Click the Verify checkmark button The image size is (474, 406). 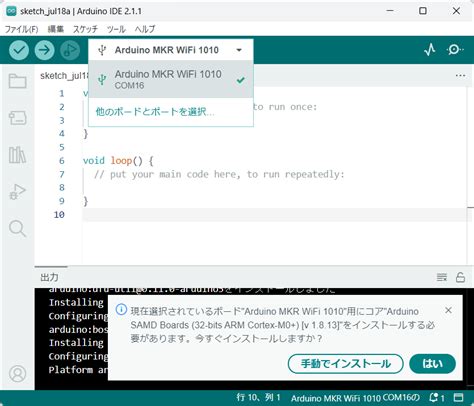point(19,50)
